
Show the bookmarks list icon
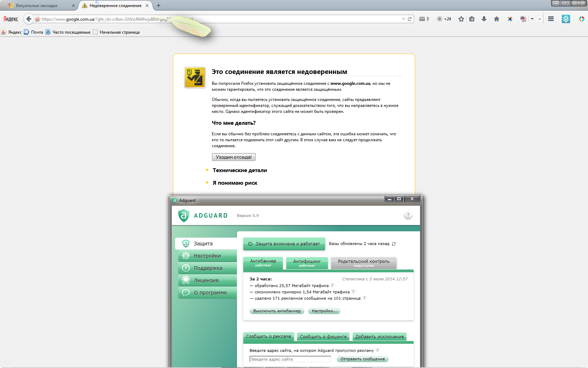(x=472, y=19)
